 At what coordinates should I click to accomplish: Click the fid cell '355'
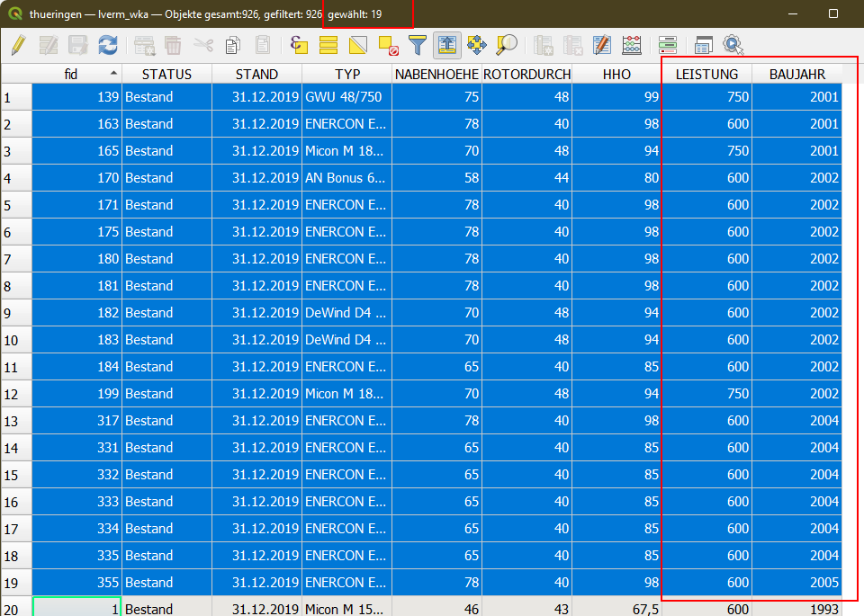(x=77, y=583)
